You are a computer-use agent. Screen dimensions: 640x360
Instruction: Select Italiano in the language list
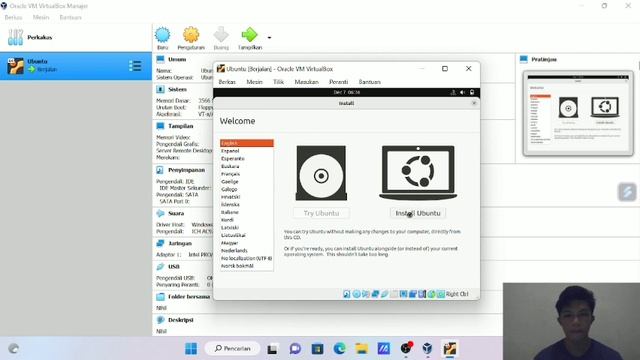pyautogui.click(x=247, y=212)
